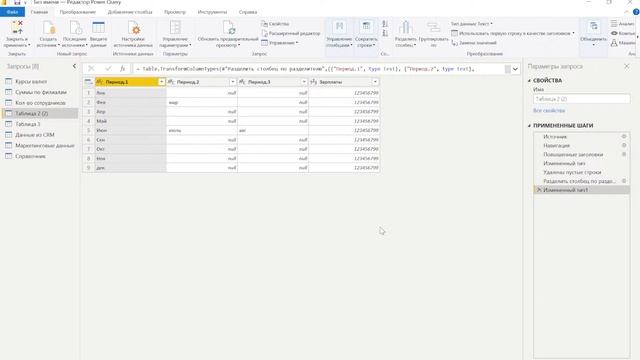Switch to the Добавление столбца tab
640x360 pixels.
[x=130, y=12]
